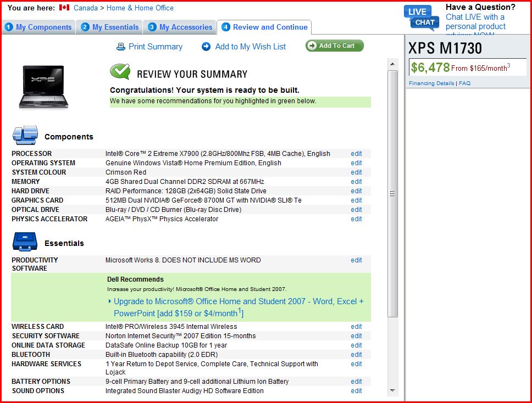Click the summary scrollbar up arrow

[x=392, y=64]
